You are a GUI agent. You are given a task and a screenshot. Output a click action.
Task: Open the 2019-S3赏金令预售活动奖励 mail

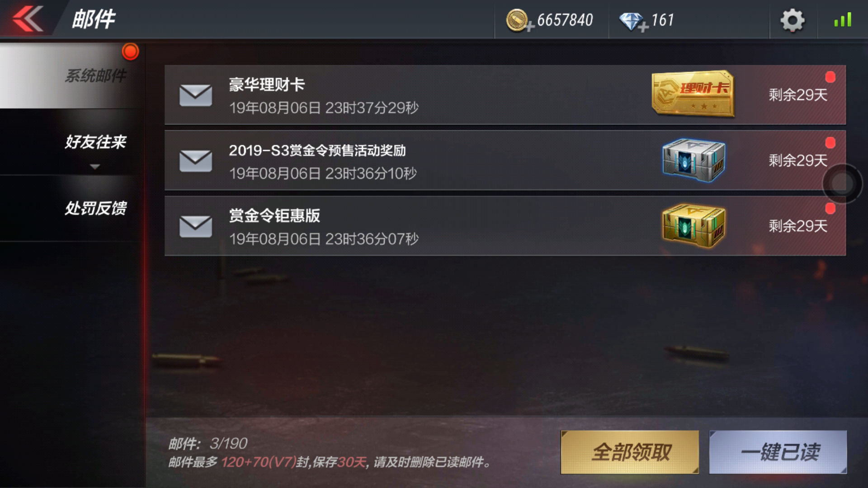tap(505, 160)
